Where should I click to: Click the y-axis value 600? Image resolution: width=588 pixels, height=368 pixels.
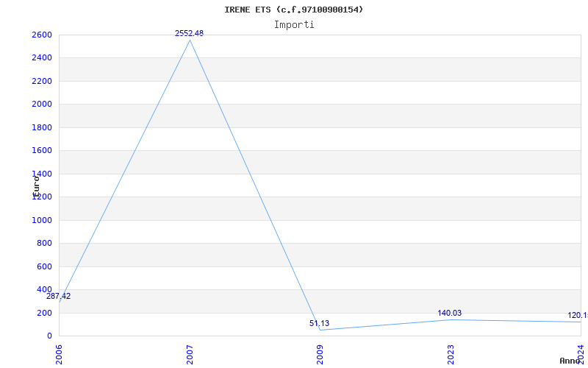pos(44,266)
